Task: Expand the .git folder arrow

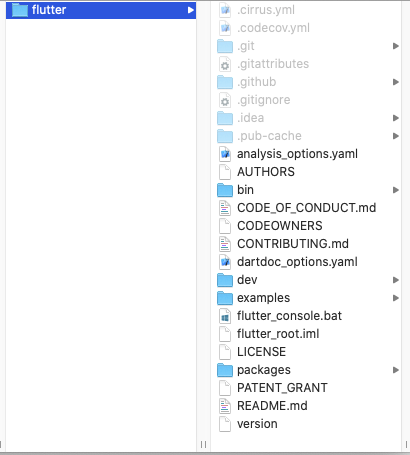Action: [396, 46]
